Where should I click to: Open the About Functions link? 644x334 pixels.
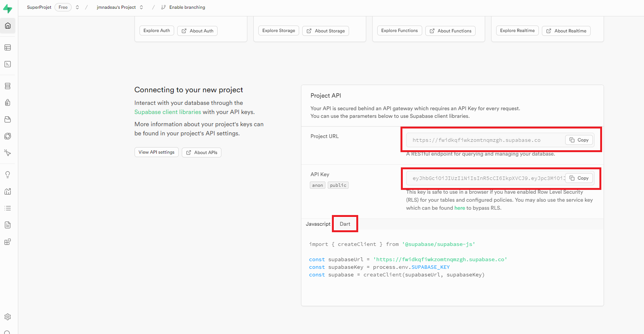click(x=450, y=31)
